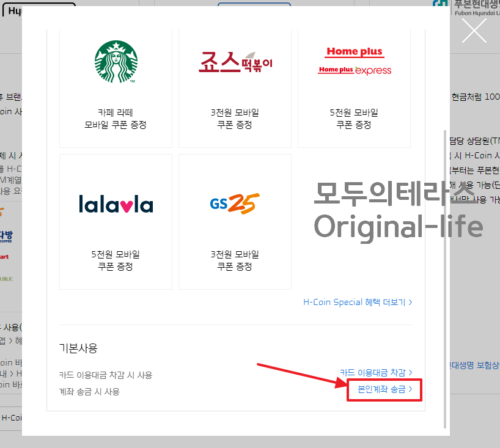Select 3천원 모바일 쿠폰 text under GS25

point(235,260)
